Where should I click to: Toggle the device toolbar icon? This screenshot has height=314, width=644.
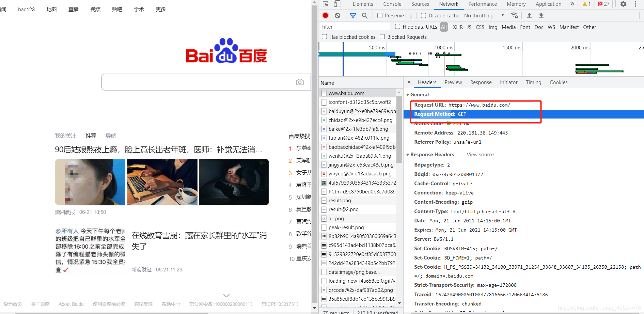pyautogui.click(x=337, y=4)
